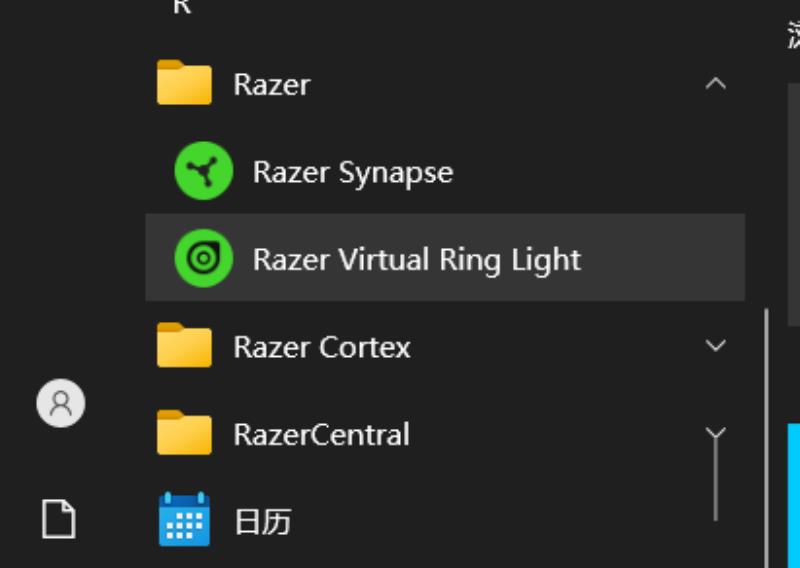Viewport: 800px width, 568px height.
Task: Collapse the Razer folder using its chevron
Action: [715, 83]
